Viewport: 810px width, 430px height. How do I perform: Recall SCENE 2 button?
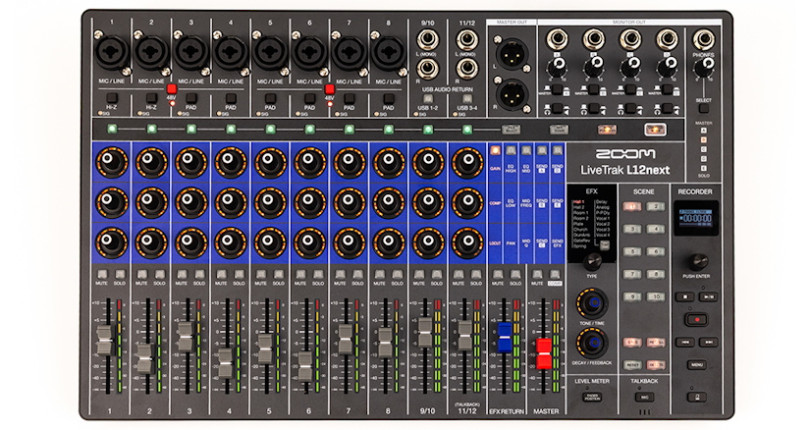tap(655, 206)
